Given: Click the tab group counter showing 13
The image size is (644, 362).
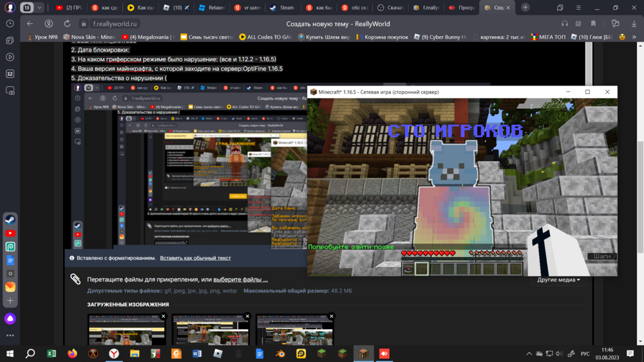Looking at the screenshot, I should pyautogui.click(x=27, y=7).
